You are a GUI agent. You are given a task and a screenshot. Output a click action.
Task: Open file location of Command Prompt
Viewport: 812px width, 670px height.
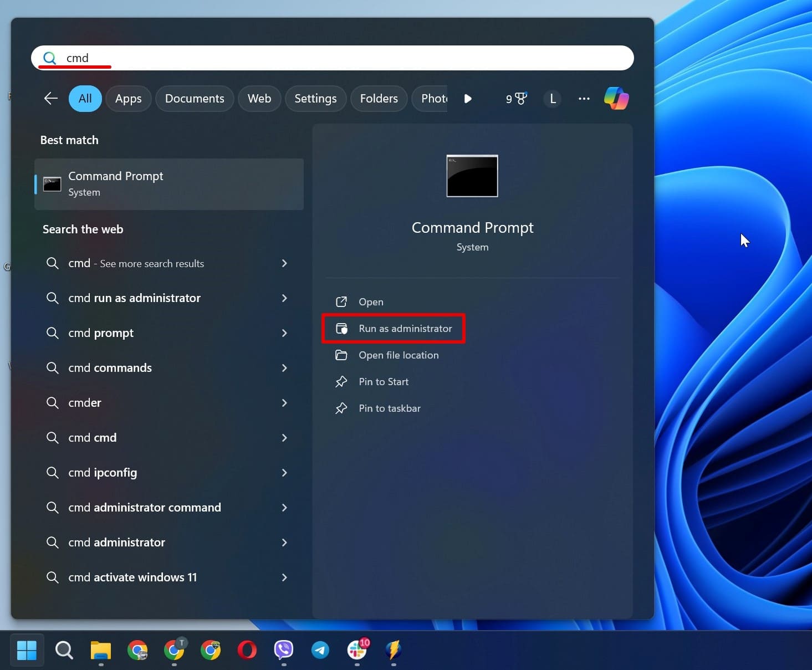(x=399, y=355)
